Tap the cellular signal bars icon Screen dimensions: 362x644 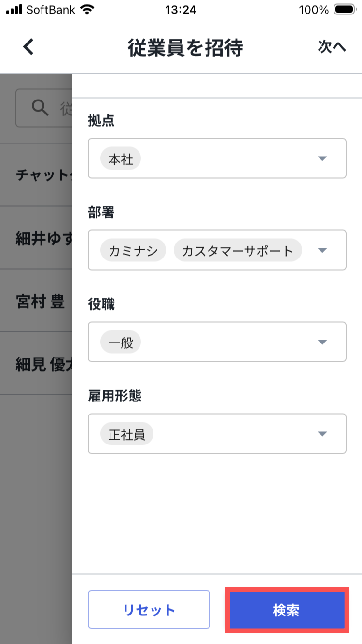(14, 10)
